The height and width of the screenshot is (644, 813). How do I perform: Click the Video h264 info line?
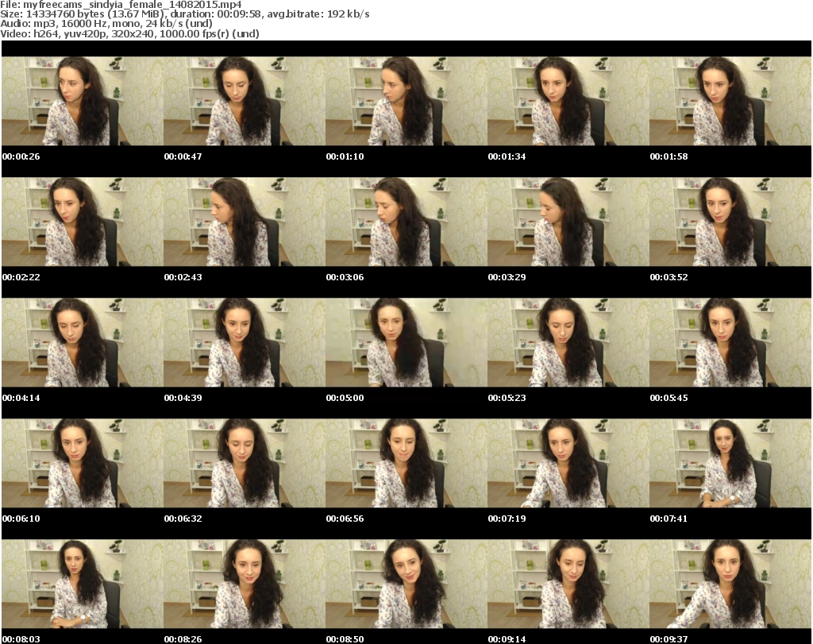pos(129,33)
